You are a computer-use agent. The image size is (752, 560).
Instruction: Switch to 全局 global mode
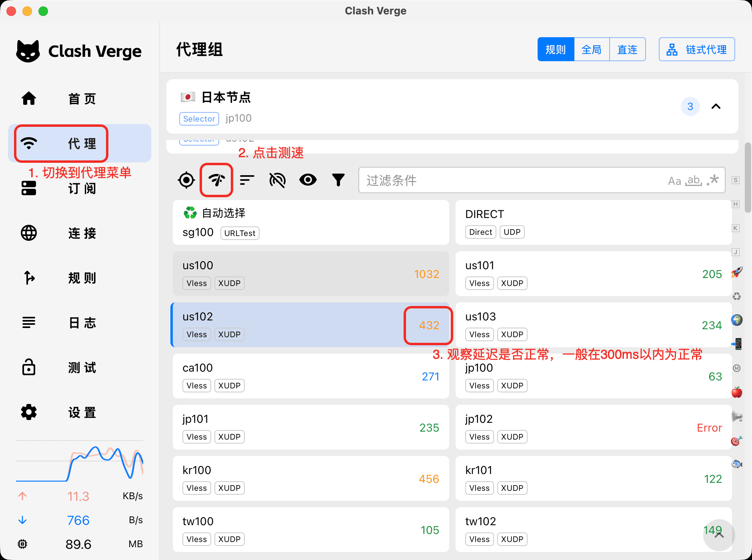(592, 50)
